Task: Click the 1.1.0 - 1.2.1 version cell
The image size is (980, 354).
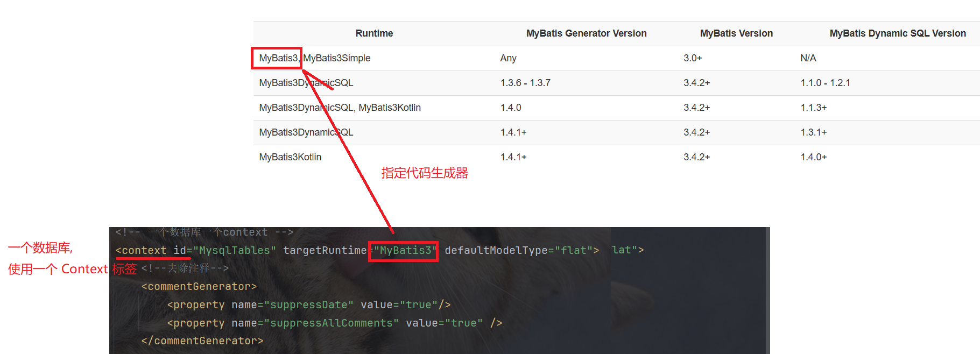Action: tap(825, 83)
